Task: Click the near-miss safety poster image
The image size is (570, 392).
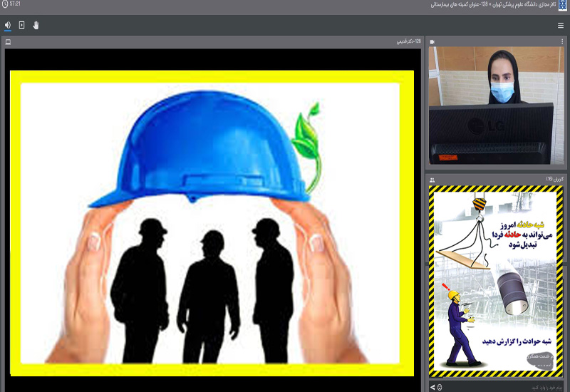Action: 495,282
